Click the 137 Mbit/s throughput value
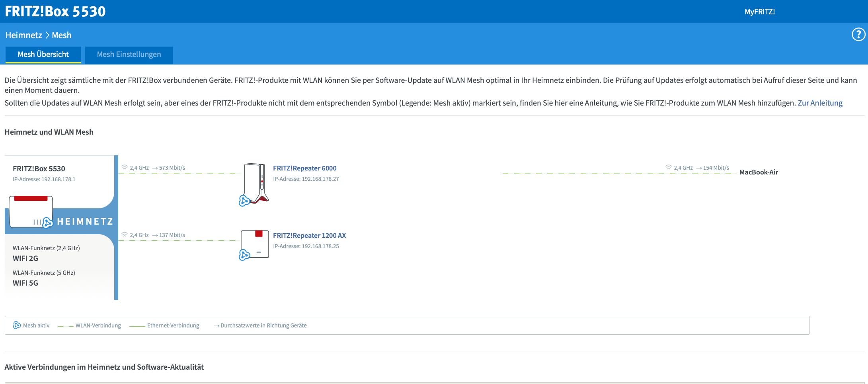 click(x=172, y=235)
